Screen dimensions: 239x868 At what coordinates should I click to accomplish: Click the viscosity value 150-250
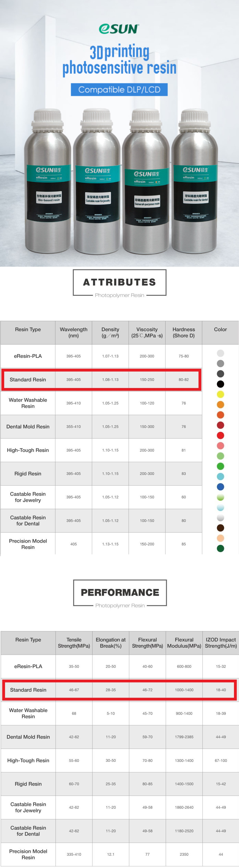click(147, 379)
